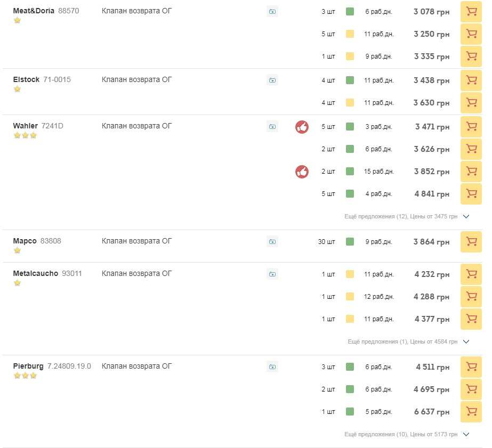Add Metalcaucho 4 377 грн offer to cart

pyautogui.click(x=471, y=319)
